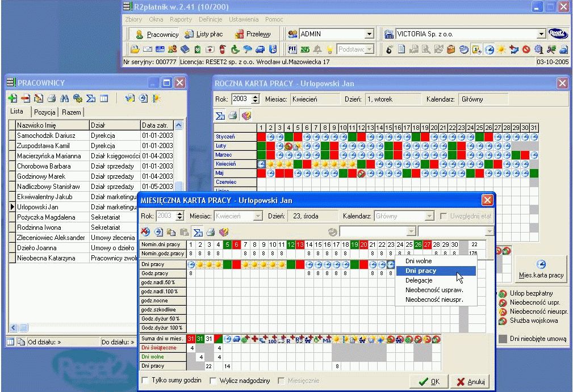This screenshot has width=573, height=392.
Task: Click the black bomb icon in the main toolbar
Action: tap(389, 49)
